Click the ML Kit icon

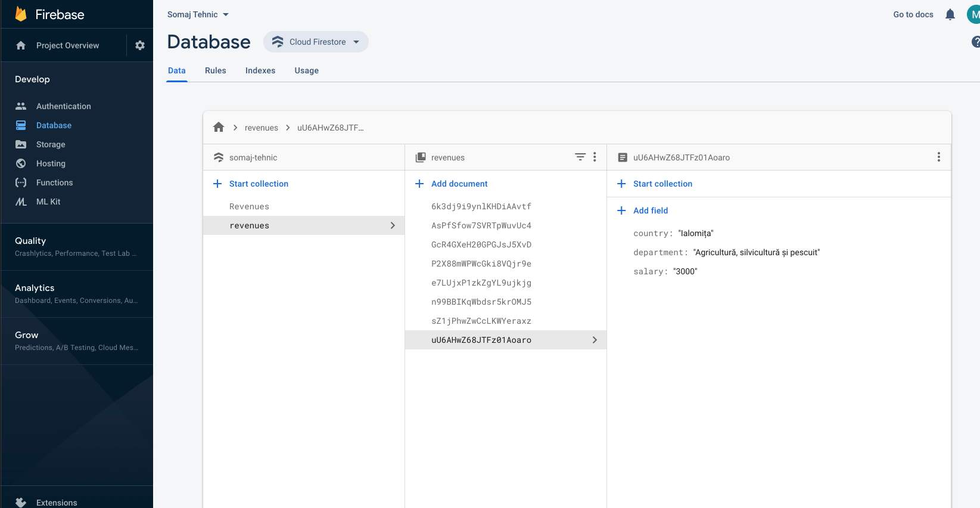click(21, 202)
